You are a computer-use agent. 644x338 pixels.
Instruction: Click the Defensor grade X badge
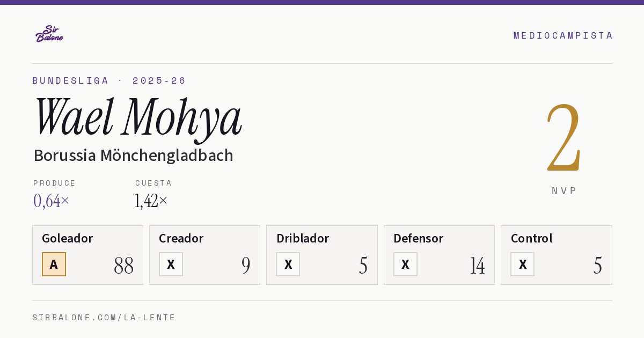pos(405,264)
